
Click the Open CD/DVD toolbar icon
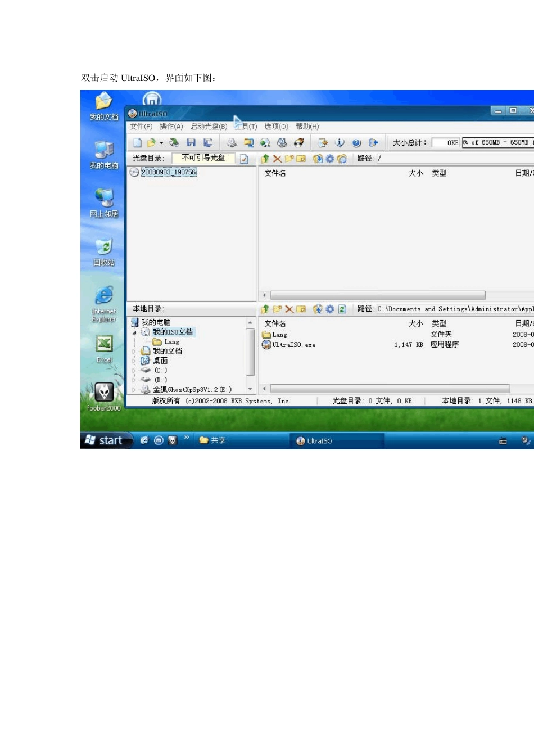click(x=174, y=143)
